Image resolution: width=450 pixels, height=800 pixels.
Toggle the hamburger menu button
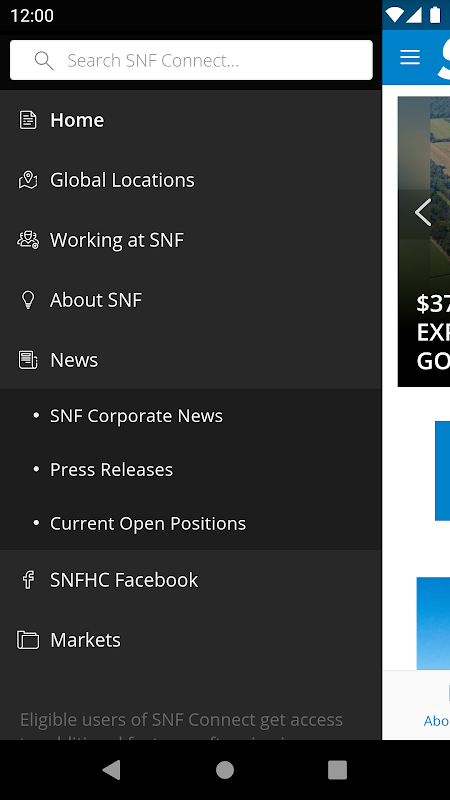pyautogui.click(x=410, y=57)
